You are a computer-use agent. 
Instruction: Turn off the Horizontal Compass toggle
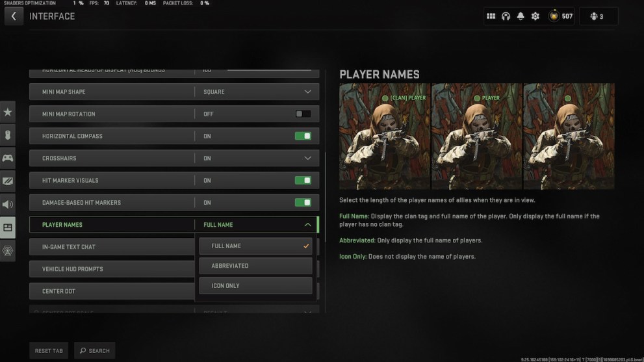coord(303,136)
